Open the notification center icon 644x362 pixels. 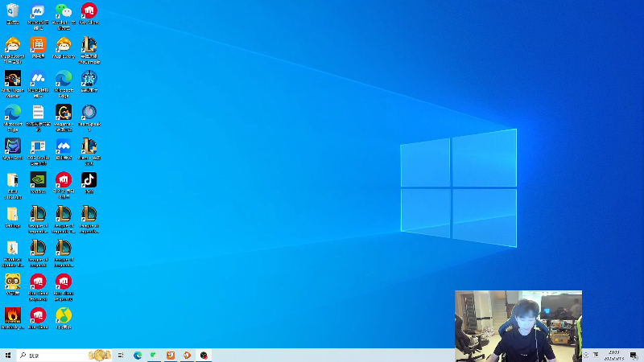(x=634, y=356)
